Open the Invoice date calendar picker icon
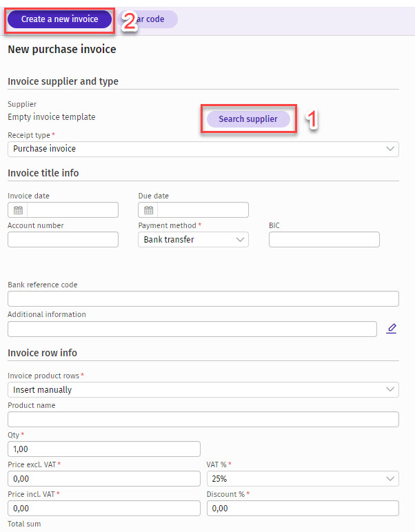Screen dimensions: 415x532 pos(18,210)
